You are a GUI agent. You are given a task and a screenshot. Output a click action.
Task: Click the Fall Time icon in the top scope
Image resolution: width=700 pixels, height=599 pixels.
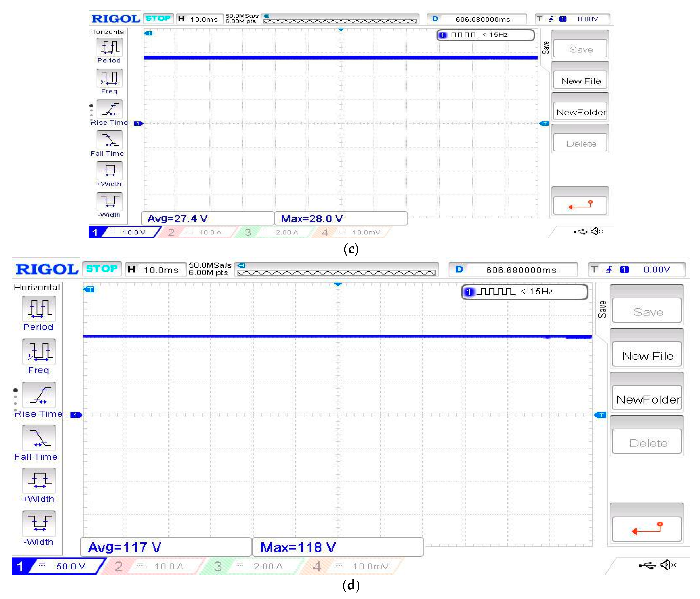point(110,140)
